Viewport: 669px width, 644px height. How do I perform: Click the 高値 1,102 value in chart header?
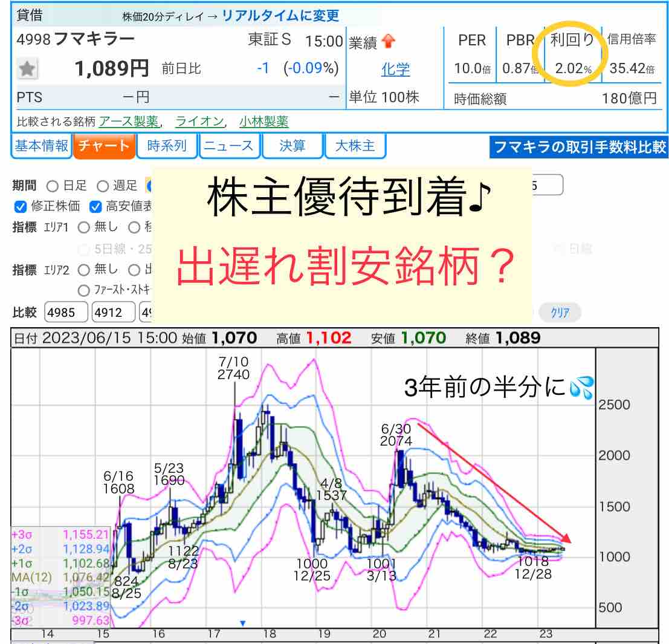329,339
